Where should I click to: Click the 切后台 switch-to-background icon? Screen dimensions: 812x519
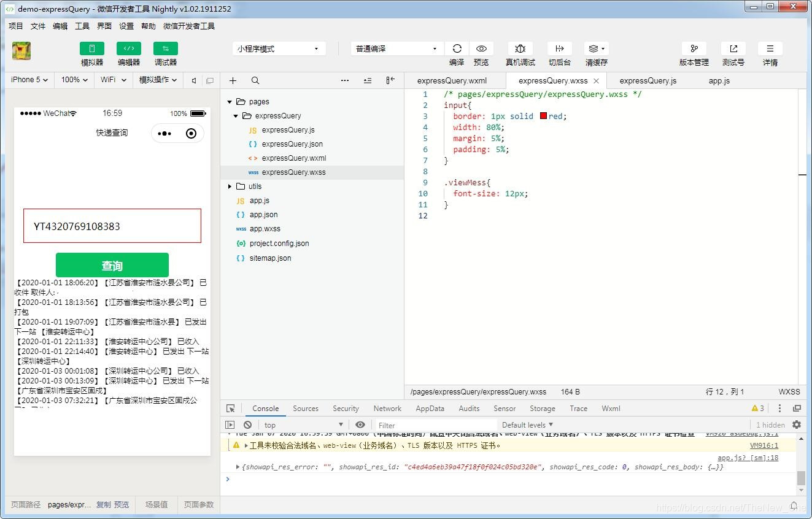pos(559,48)
